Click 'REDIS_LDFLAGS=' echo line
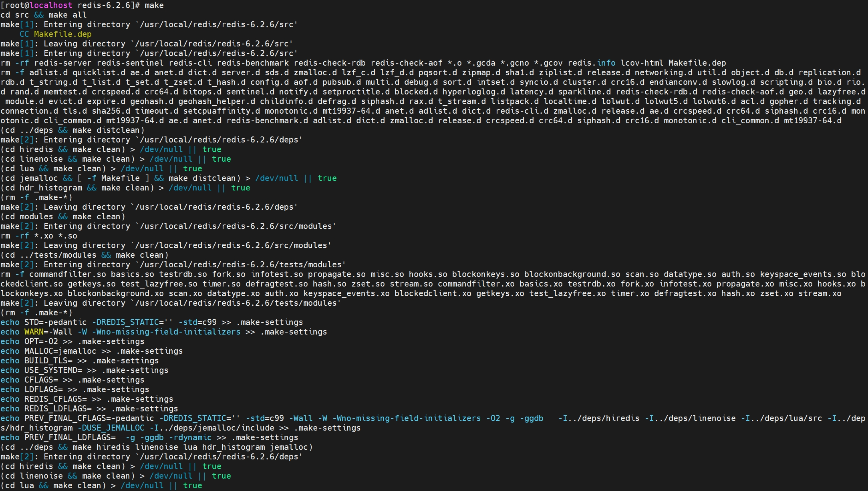Screen dimensions: 868x491 click(x=89, y=409)
